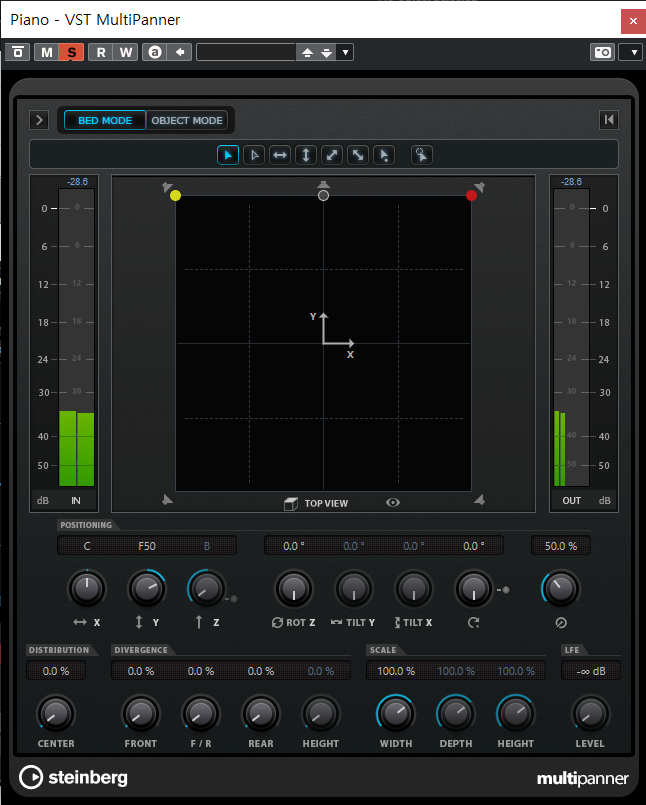Toggle the Solo (S) button
This screenshot has height=805, width=646.
click(x=71, y=52)
